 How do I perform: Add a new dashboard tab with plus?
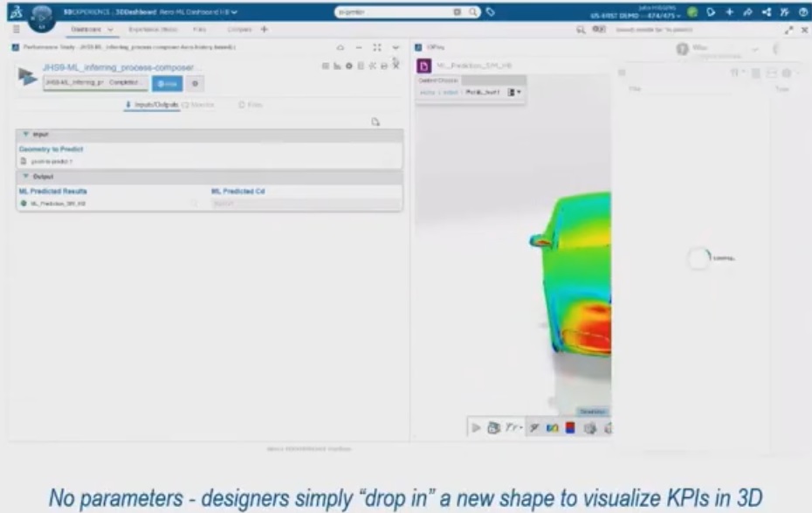click(x=265, y=29)
